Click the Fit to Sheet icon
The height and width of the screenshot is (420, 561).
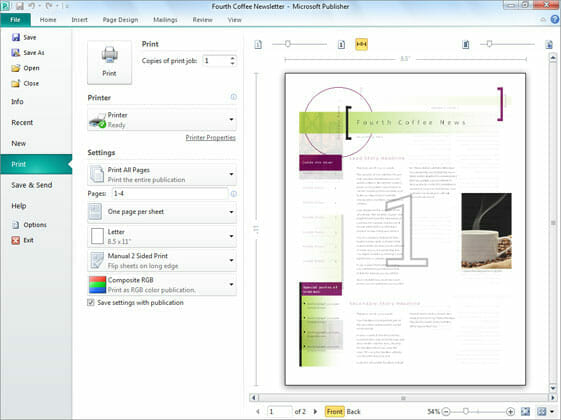point(525,411)
